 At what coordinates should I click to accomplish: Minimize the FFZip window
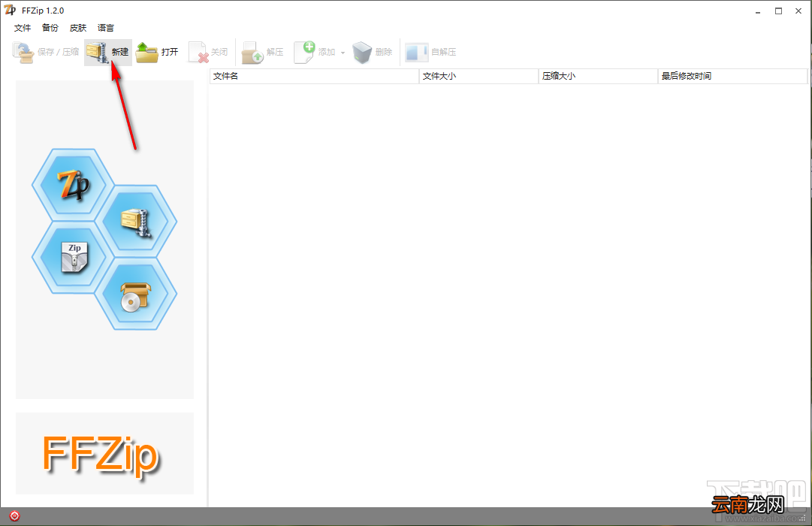(758, 11)
